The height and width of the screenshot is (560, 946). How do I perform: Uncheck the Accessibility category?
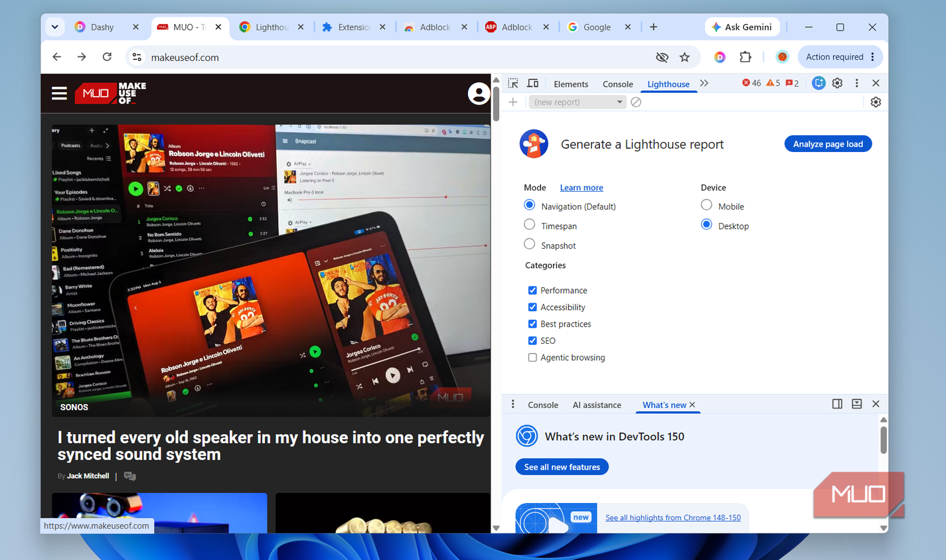coord(532,307)
